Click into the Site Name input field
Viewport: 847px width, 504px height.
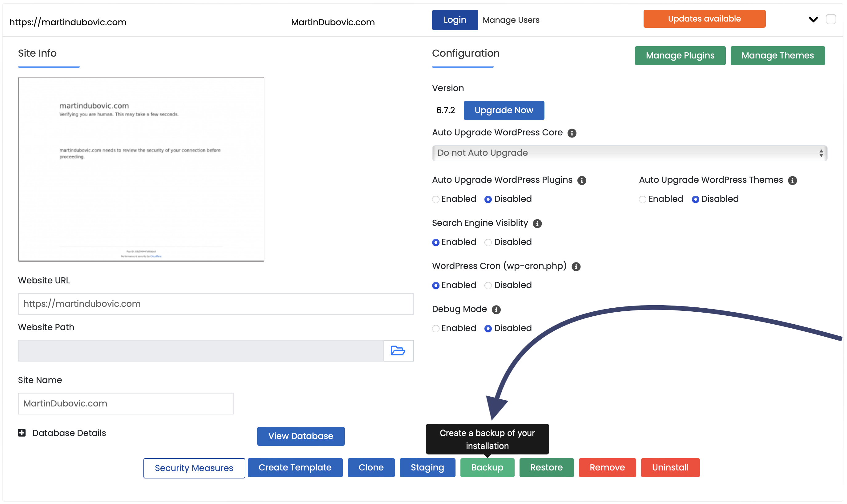(126, 403)
